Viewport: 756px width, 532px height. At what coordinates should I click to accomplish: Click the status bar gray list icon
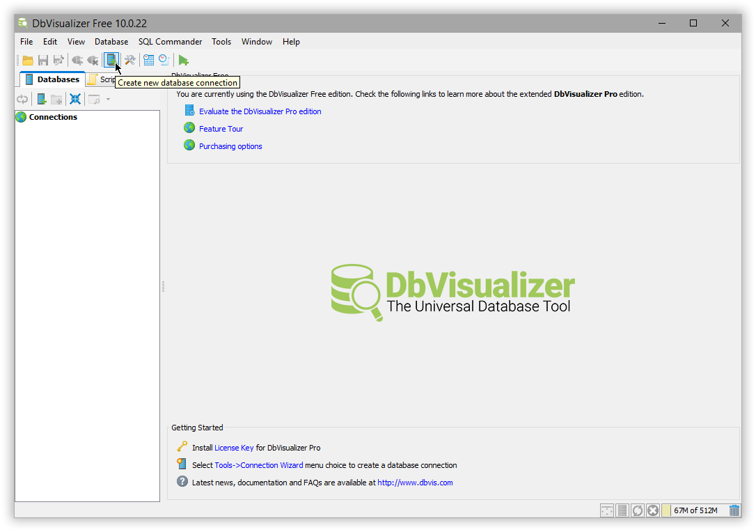622,510
